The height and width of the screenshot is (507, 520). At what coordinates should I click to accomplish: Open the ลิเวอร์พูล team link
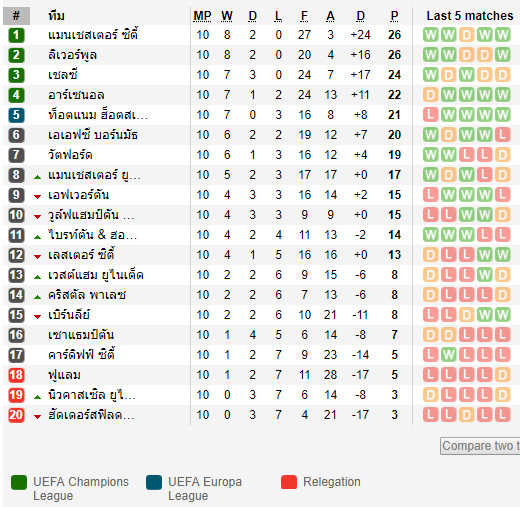tap(72, 55)
